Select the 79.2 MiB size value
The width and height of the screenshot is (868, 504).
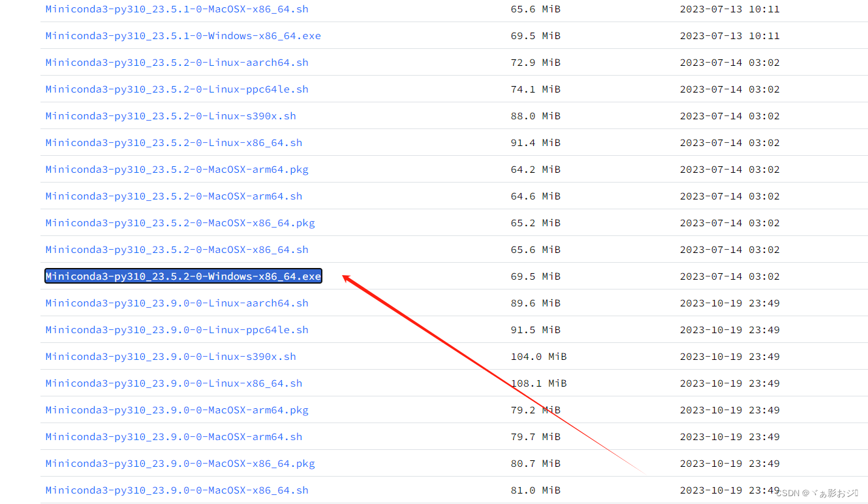535,410
